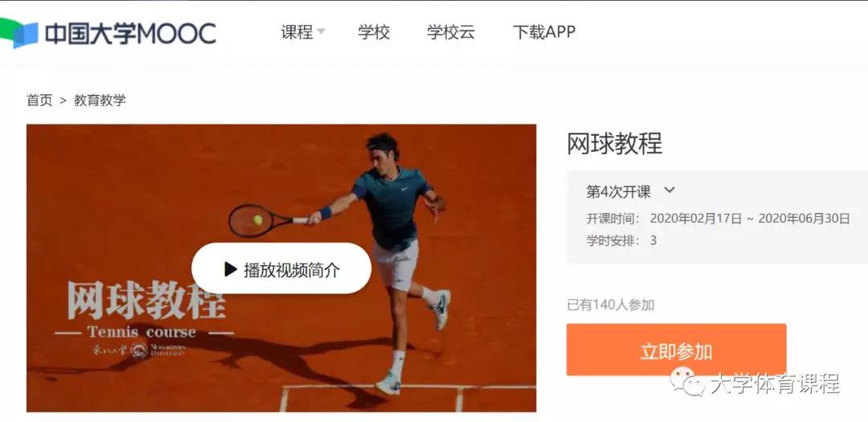This screenshot has height=422, width=868.
Task: Click the 立即参加 button
Action: point(676,350)
